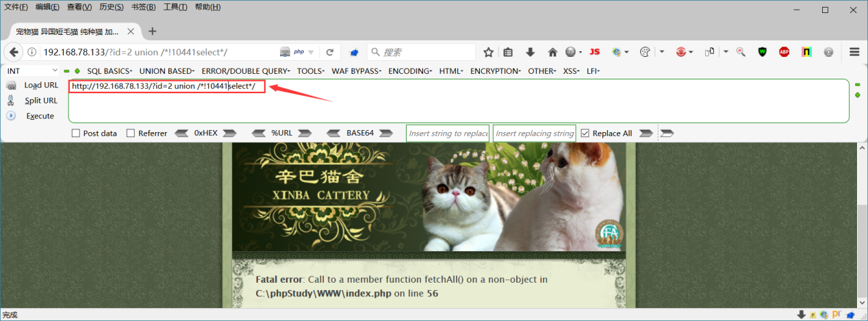Expand the SQL BASICS menu
The height and width of the screenshot is (321, 868).
(111, 71)
